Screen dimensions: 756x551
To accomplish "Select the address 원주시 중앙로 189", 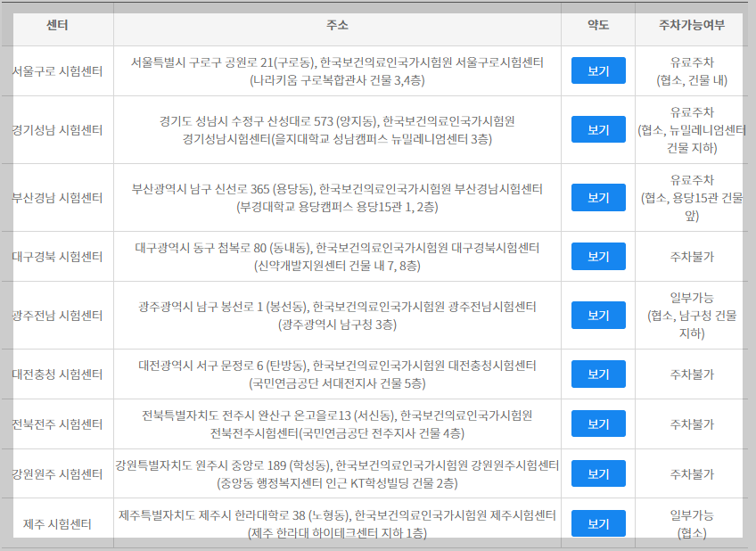I will 337,474.
